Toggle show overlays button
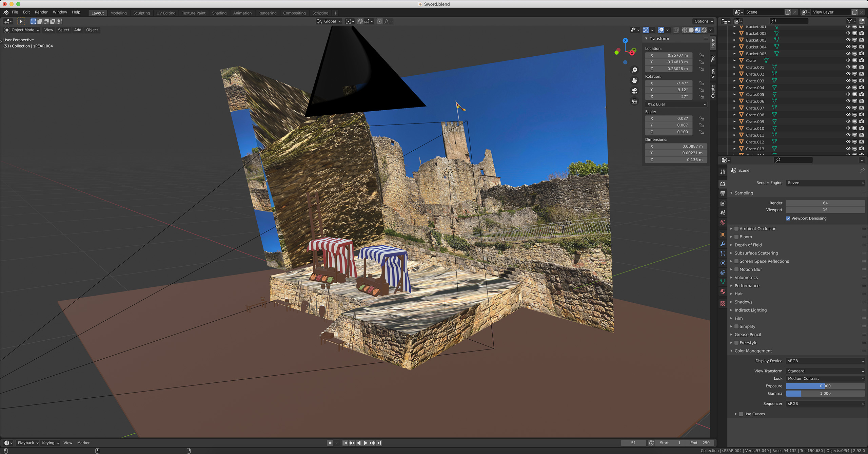 (x=661, y=30)
